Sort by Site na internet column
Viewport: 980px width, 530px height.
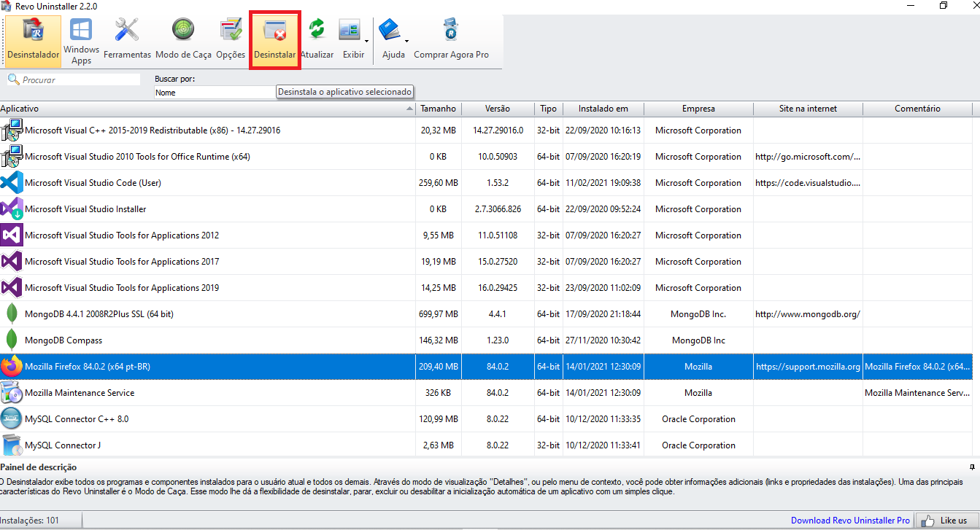tap(808, 109)
